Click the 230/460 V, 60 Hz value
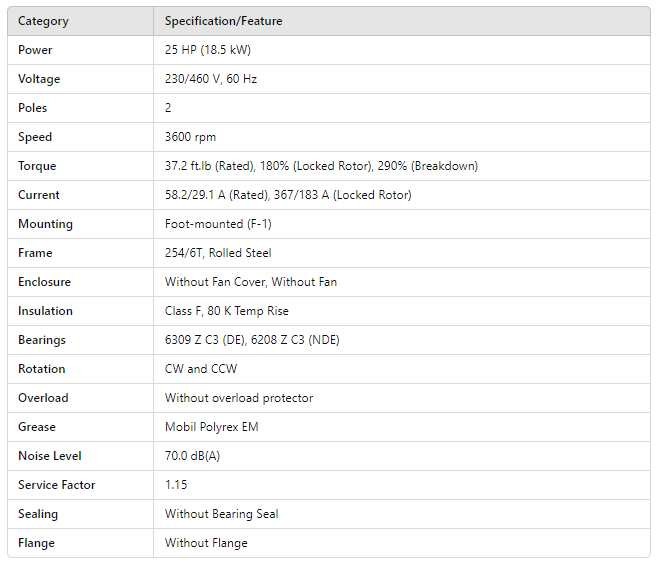The height and width of the screenshot is (564, 657). point(211,79)
